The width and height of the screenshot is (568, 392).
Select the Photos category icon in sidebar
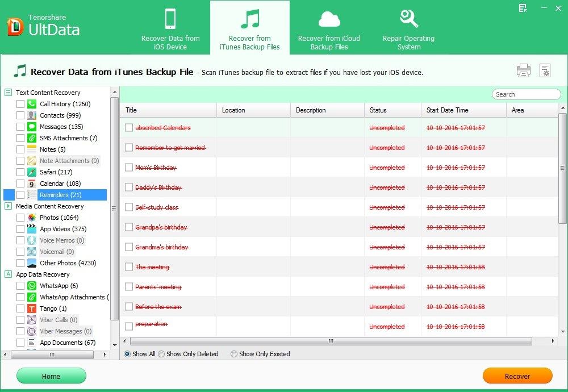point(31,218)
